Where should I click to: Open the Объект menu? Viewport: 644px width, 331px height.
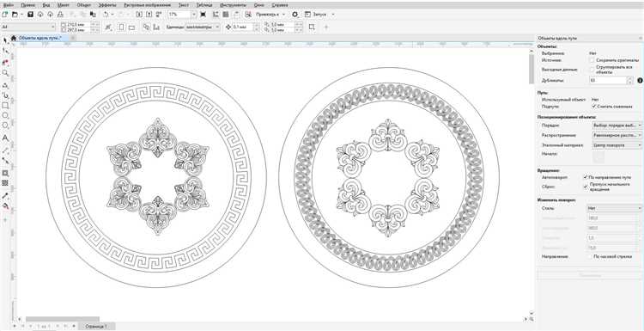(x=84, y=5)
